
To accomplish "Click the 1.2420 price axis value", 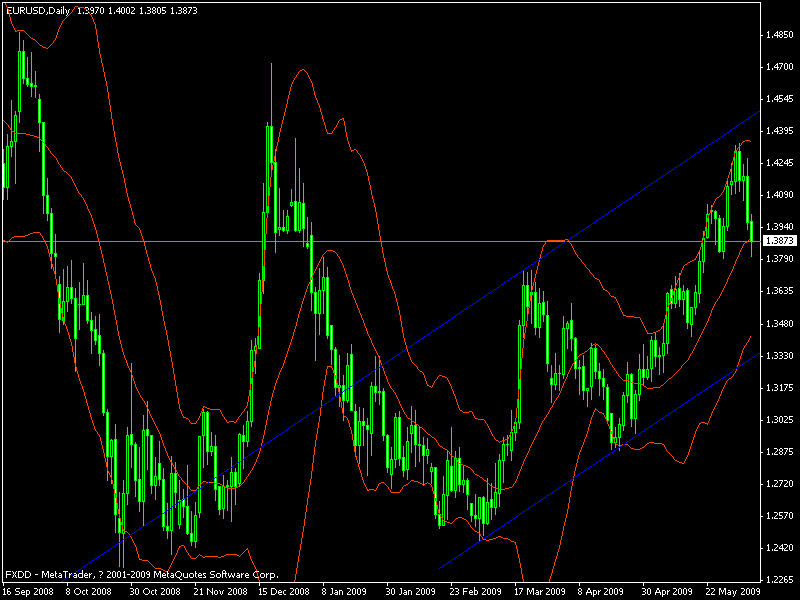I will (x=780, y=547).
